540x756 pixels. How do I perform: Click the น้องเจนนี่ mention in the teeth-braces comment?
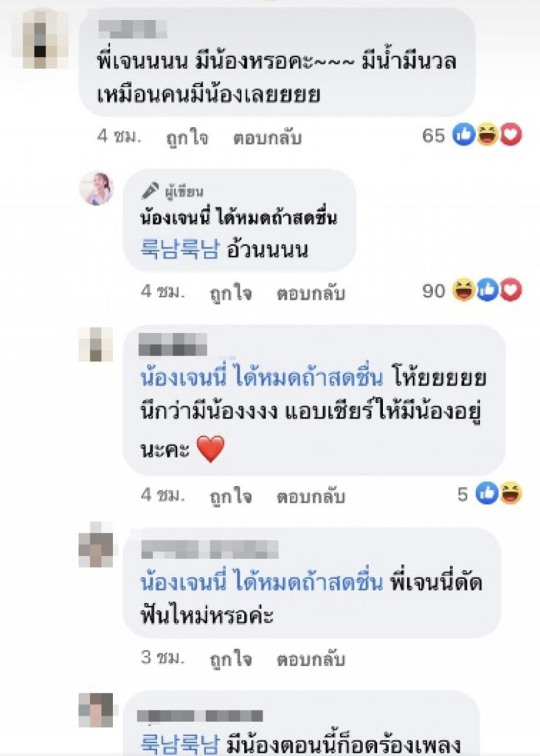262,582
